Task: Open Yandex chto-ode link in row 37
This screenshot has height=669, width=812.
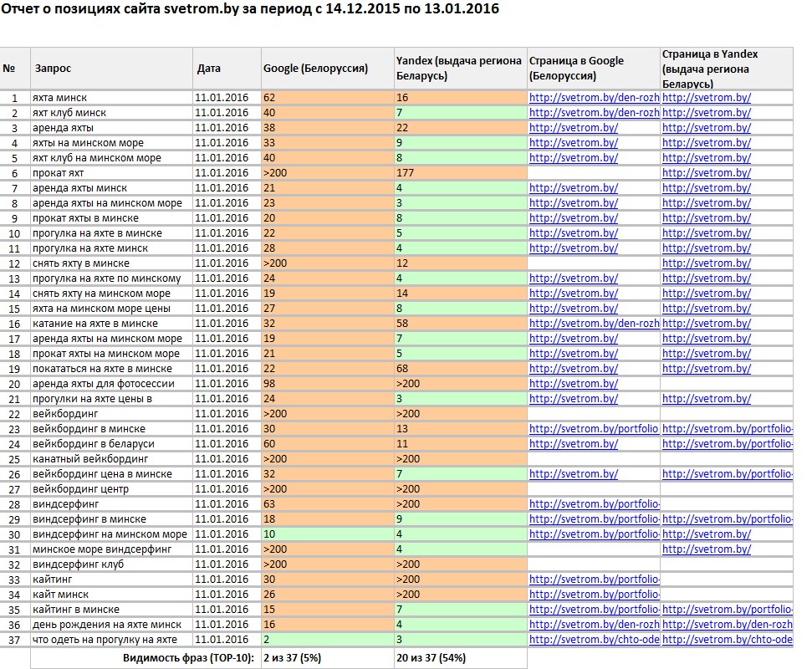Action: click(x=727, y=640)
